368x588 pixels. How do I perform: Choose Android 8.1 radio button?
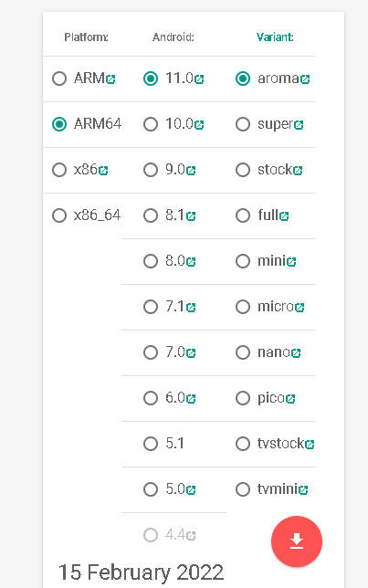(x=151, y=215)
